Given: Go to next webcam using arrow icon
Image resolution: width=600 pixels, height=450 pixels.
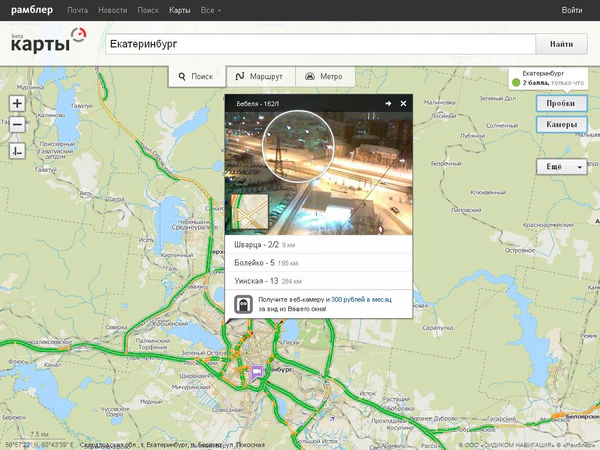Looking at the screenshot, I should tap(388, 104).
